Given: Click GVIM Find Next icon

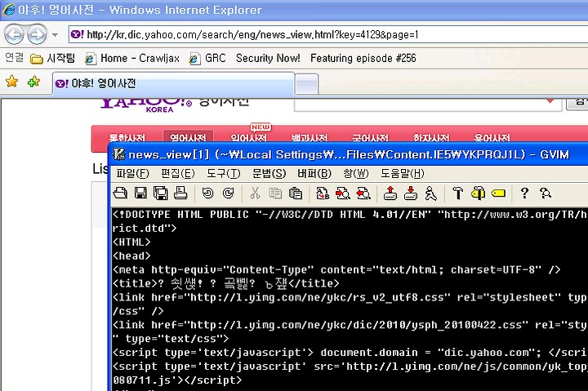Looking at the screenshot, I should [x=343, y=193].
